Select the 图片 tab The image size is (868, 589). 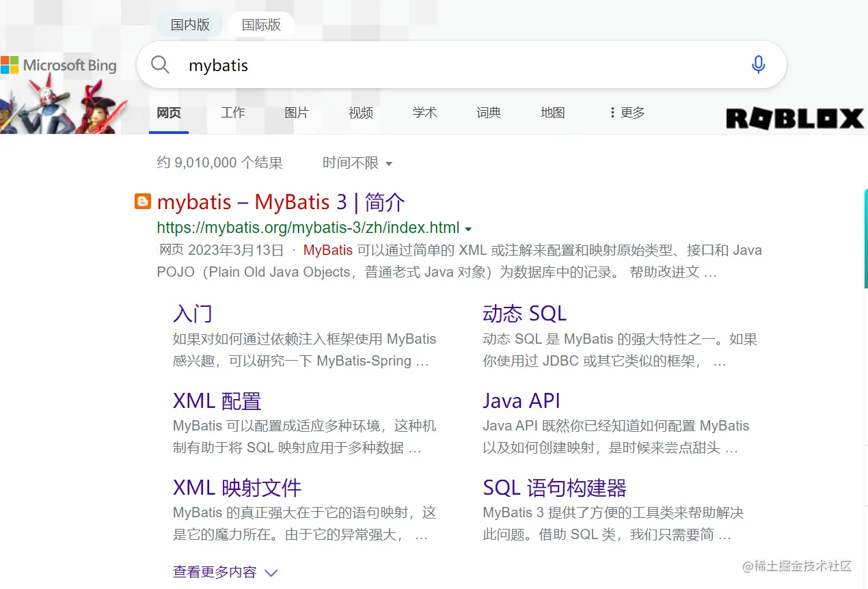pyautogui.click(x=297, y=113)
